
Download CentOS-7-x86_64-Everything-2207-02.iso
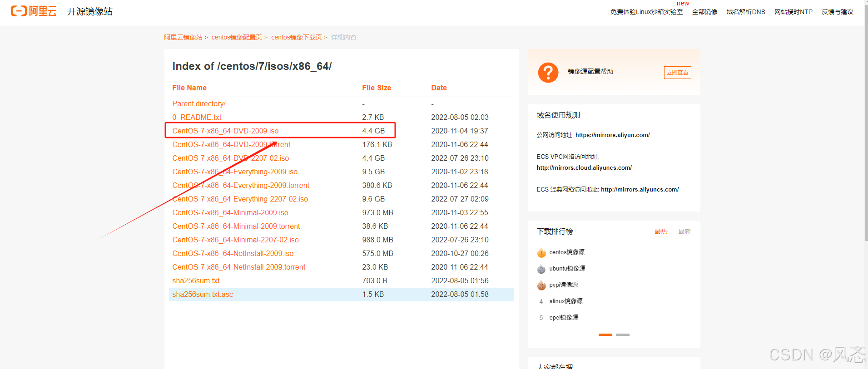[x=240, y=199]
